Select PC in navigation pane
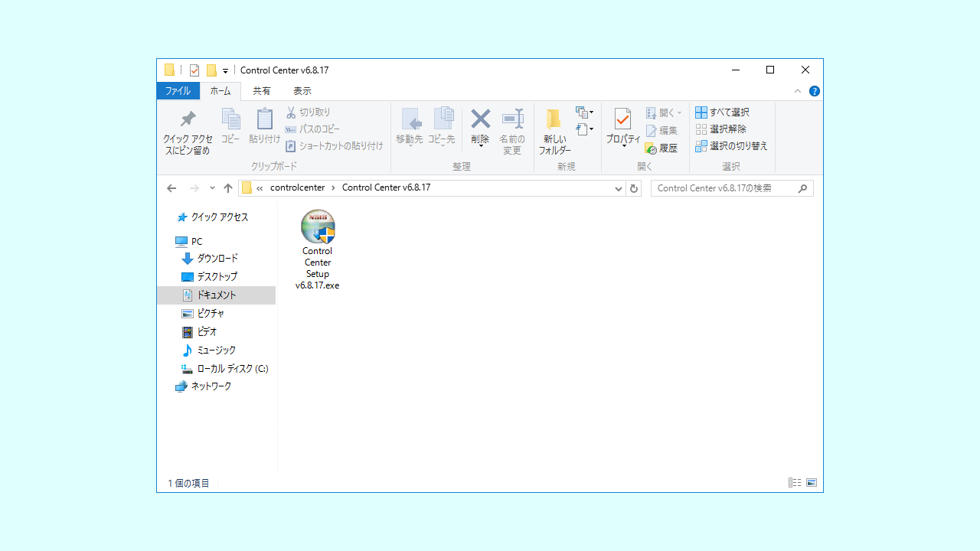Viewport: 980px width, 551px height. tap(189, 241)
